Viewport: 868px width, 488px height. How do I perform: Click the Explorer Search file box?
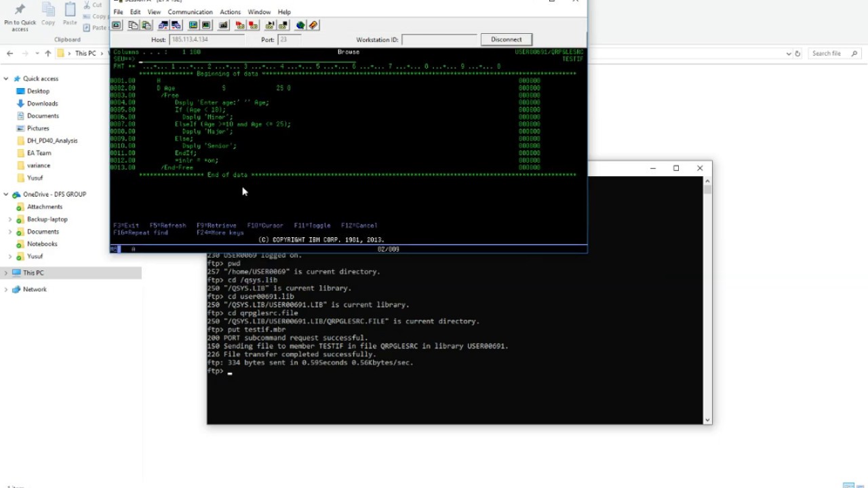(835, 53)
